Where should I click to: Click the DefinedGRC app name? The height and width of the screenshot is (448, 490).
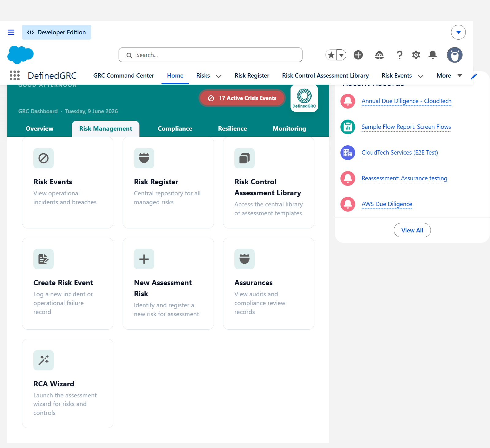52,75
